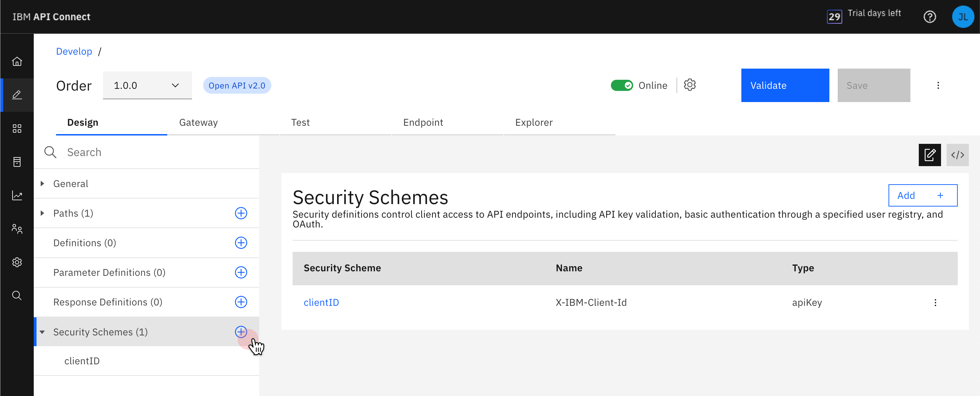980x396 pixels.
Task: Expand the Paths section in left panel
Action: [x=42, y=213]
